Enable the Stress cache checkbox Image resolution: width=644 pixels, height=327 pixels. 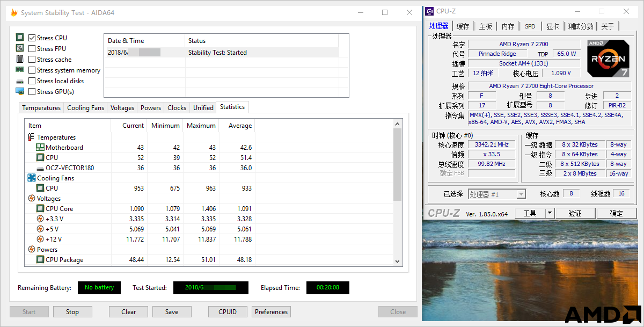32,59
